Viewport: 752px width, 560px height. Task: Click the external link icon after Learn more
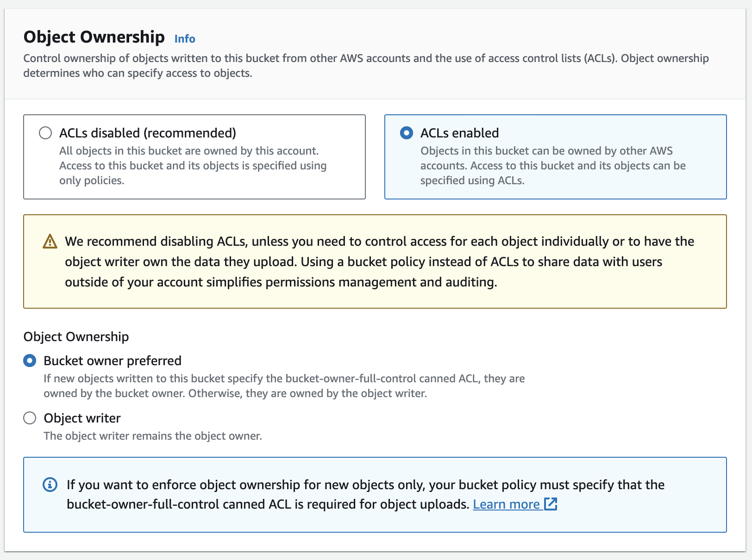[x=551, y=504]
